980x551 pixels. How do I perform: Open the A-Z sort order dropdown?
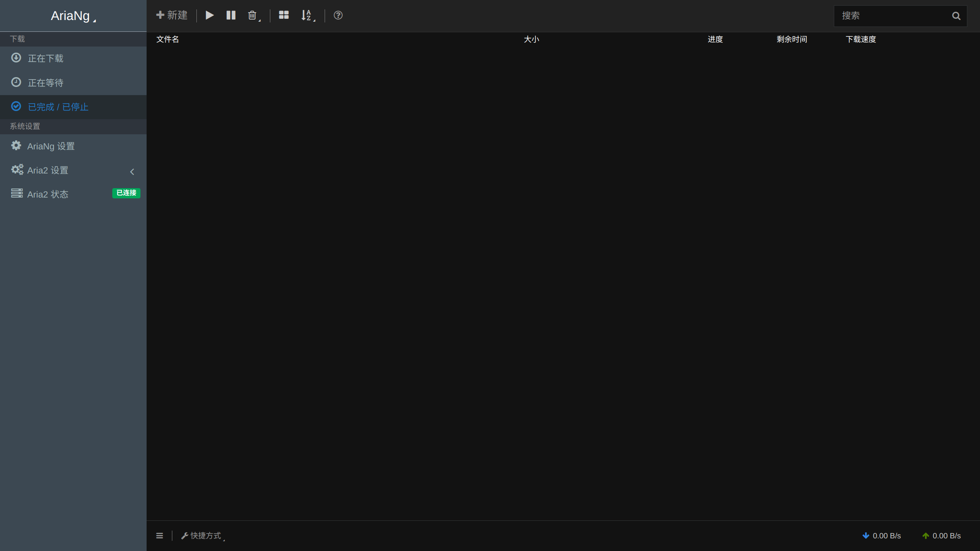pyautogui.click(x=308, y=16)
